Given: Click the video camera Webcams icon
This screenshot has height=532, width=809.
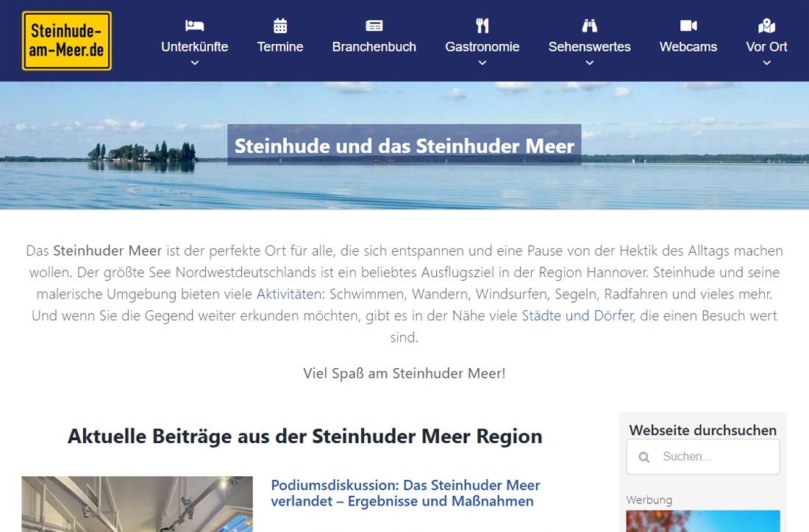Looking at the screenshot, I should (688, 26).
